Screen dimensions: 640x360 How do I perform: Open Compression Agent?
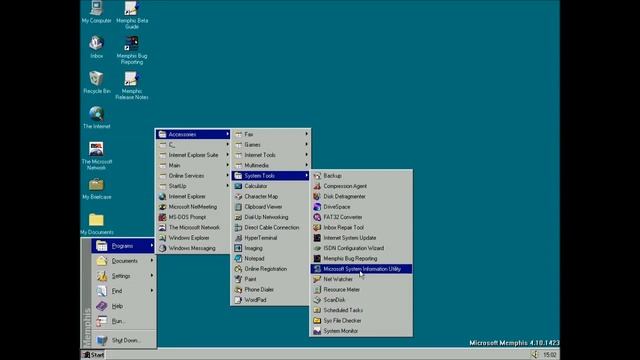point(361,186)
